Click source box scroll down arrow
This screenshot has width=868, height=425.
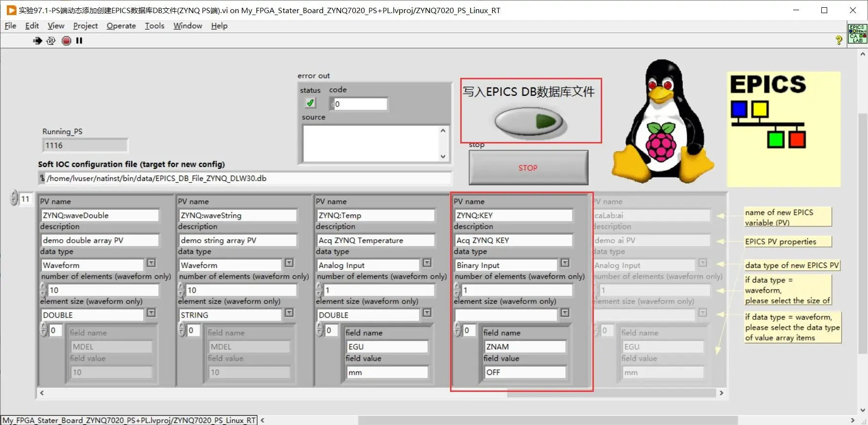443,157
